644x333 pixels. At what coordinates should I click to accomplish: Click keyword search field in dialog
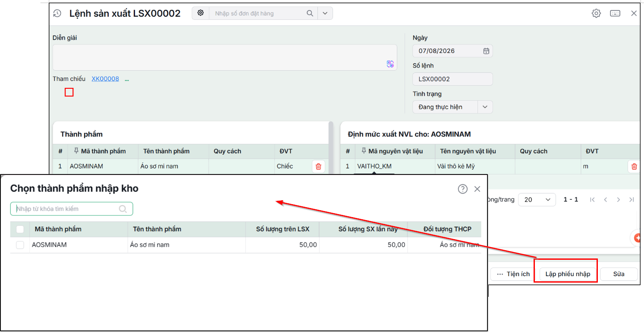(72, 209)
